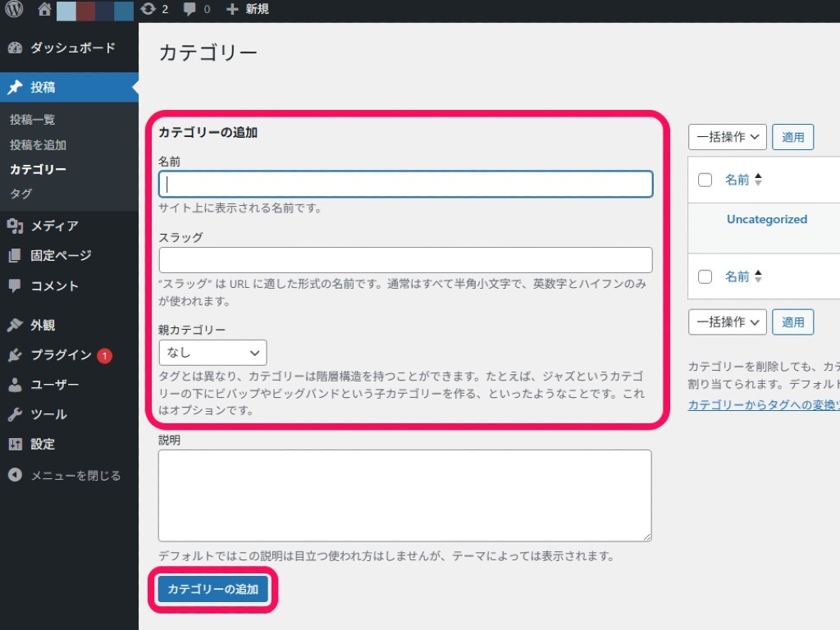This screenshot has height=630, width=840.
Task: Toggle select-all checkbox in table footer
Action: point(705,276)
